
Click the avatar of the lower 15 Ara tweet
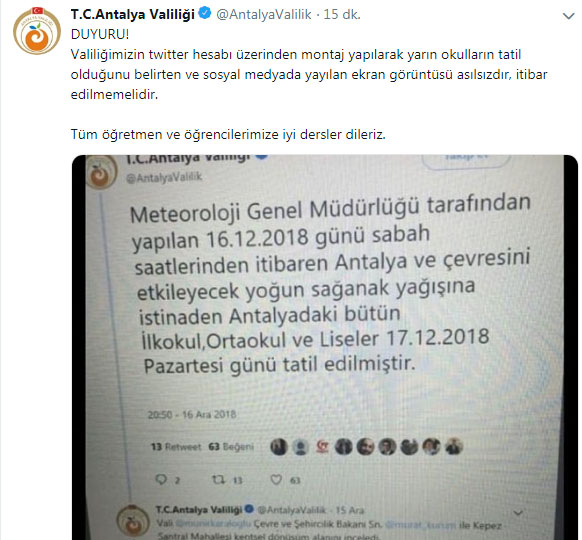[x=133, y=521]
